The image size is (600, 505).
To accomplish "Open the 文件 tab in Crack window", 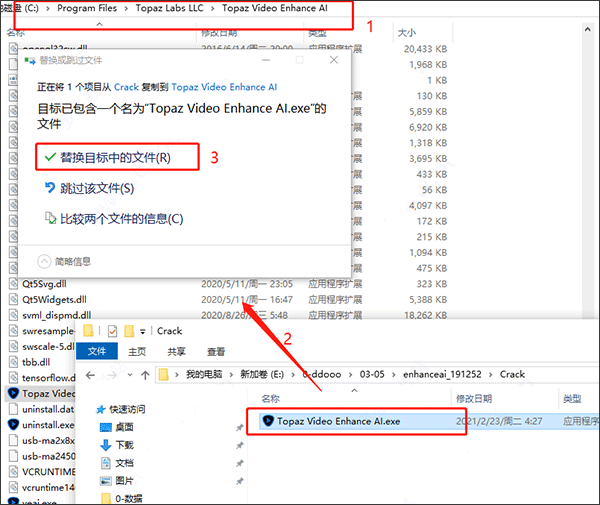I will point(97,351).
